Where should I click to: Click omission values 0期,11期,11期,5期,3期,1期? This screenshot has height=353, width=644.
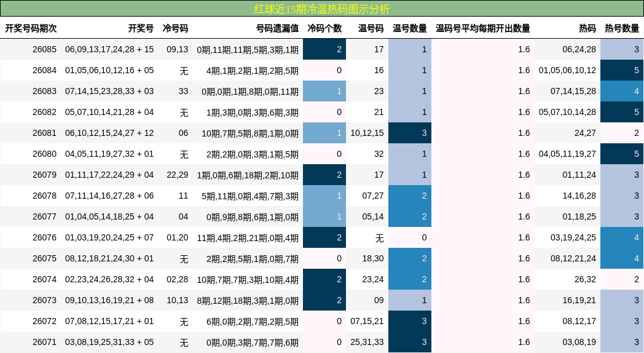(x=248, y=50)
